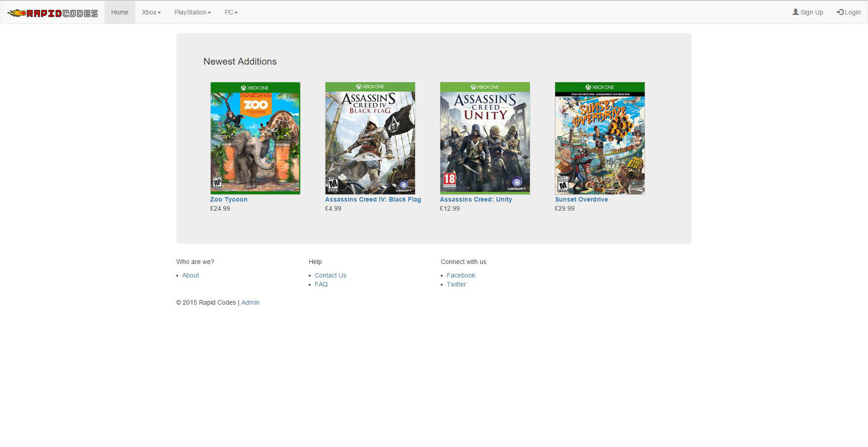868x447 pixels.
Task: Click the Sunset Overdrive title link
Action: click(x=581, y=199)
